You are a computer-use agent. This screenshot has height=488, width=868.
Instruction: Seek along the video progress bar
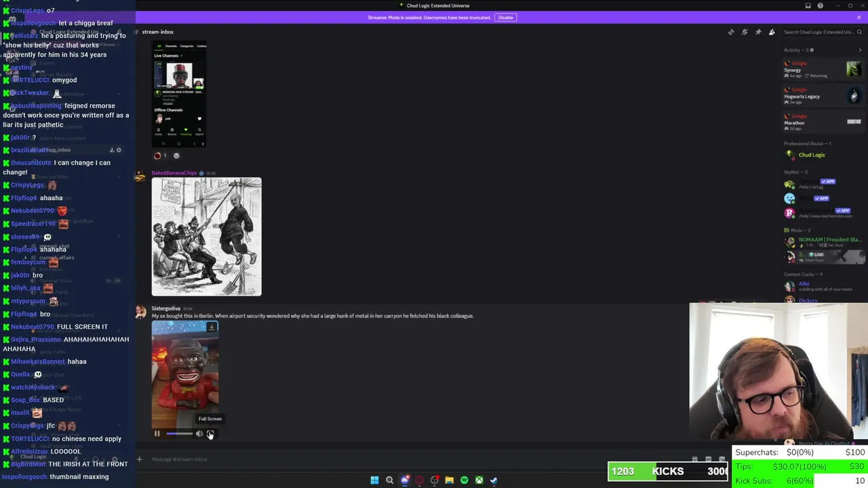pyautogui.click(x=179, y=434)
